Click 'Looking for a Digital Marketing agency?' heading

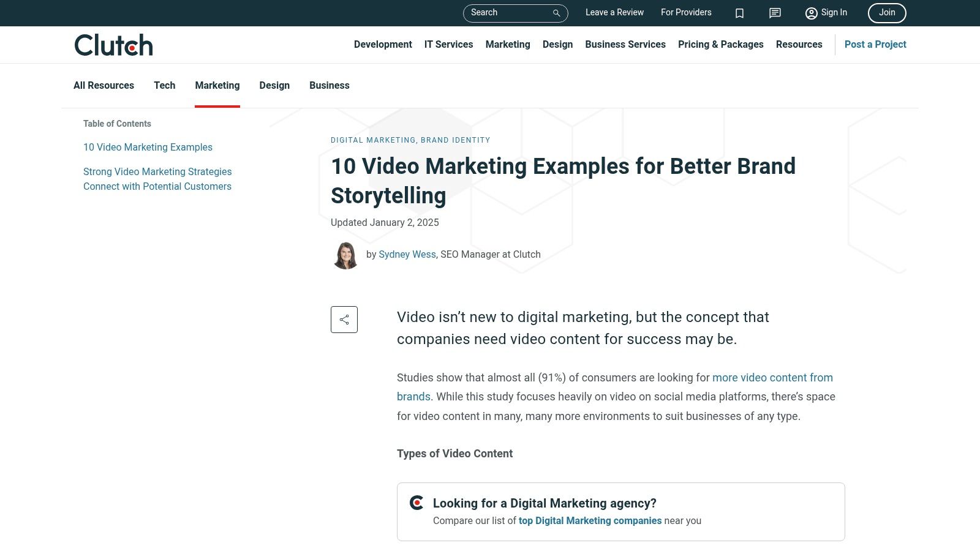(x=545, y=503)
